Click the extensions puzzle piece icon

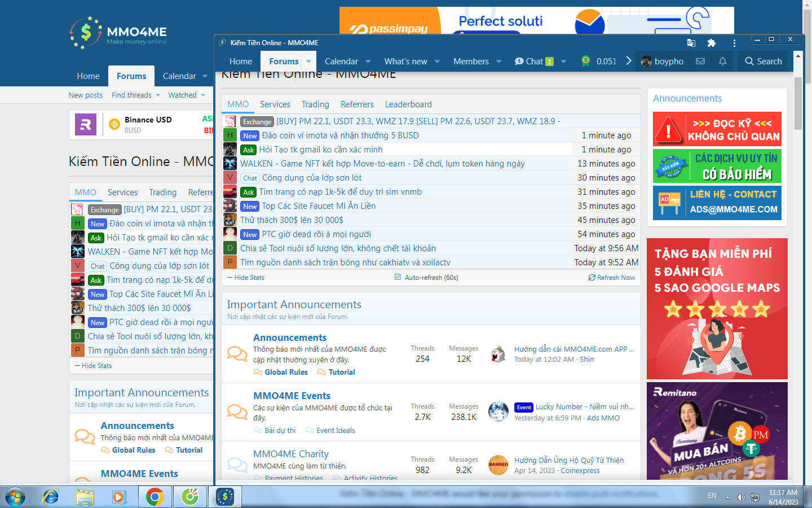pyautogui.click(x=711, y=43)
